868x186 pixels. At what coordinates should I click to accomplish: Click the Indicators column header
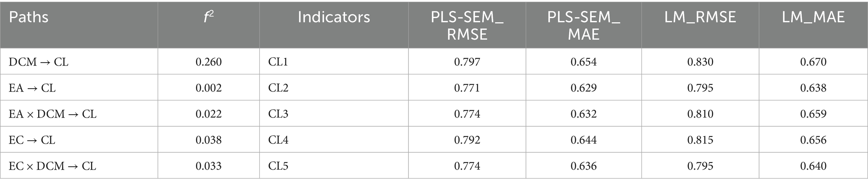[334, 18]
